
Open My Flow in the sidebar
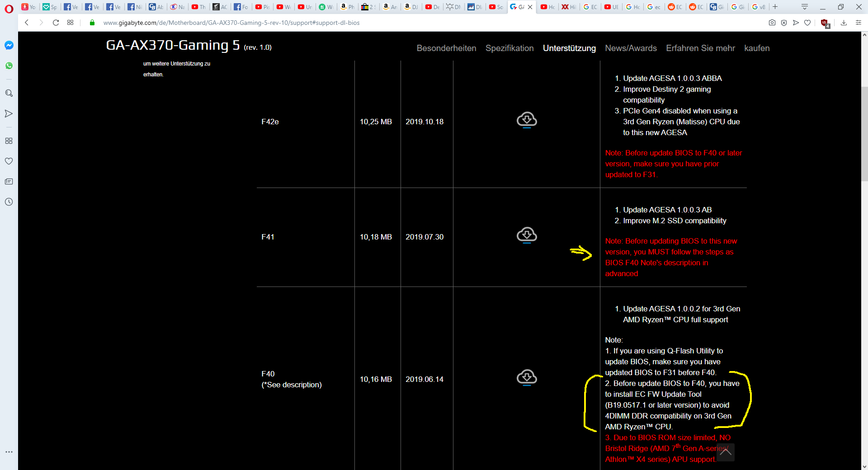click(9, 113)
